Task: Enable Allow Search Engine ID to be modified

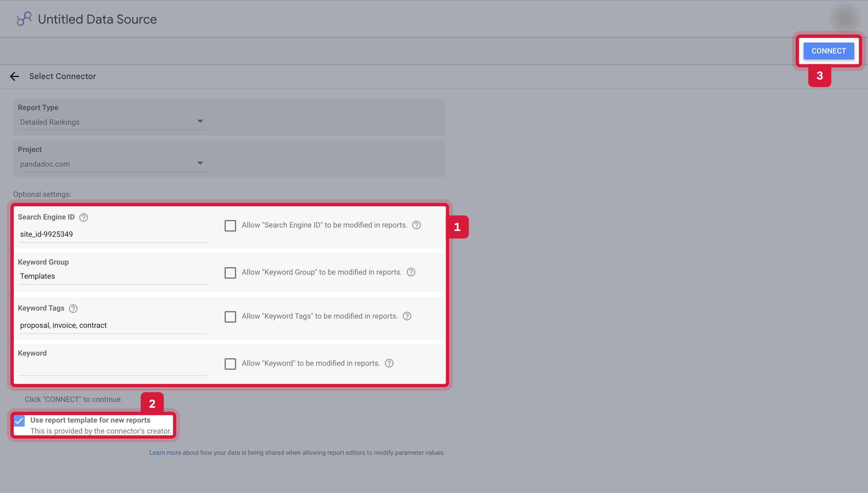Action: tap(230, 226)
